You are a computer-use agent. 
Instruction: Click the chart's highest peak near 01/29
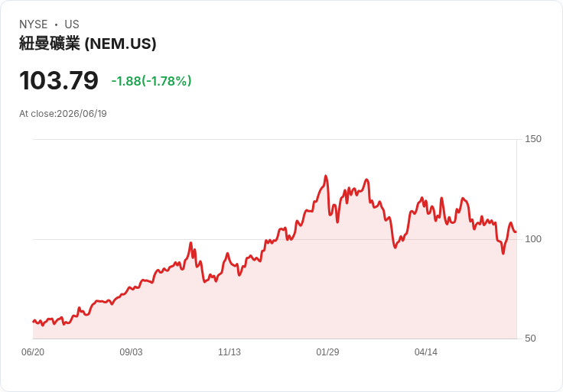(x=326, y=176)
